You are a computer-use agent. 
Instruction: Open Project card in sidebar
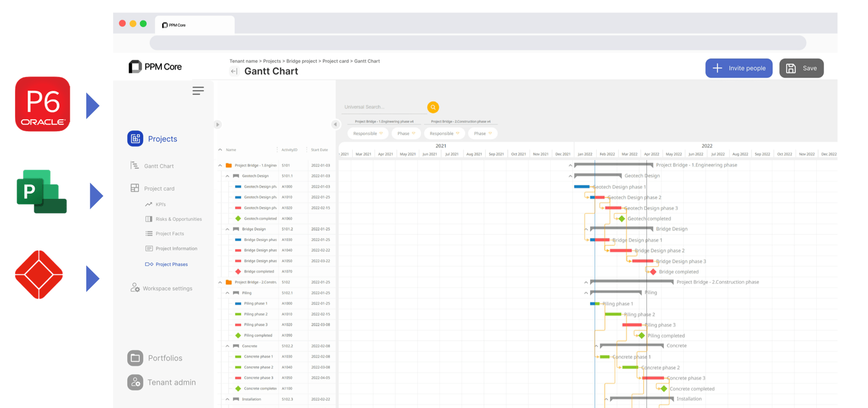pos(152,189)
